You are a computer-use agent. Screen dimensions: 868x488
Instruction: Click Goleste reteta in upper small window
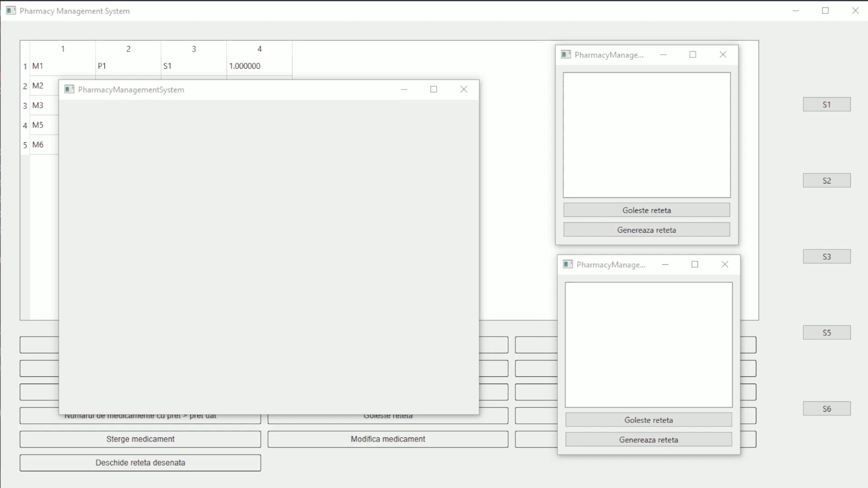[646, 210]
